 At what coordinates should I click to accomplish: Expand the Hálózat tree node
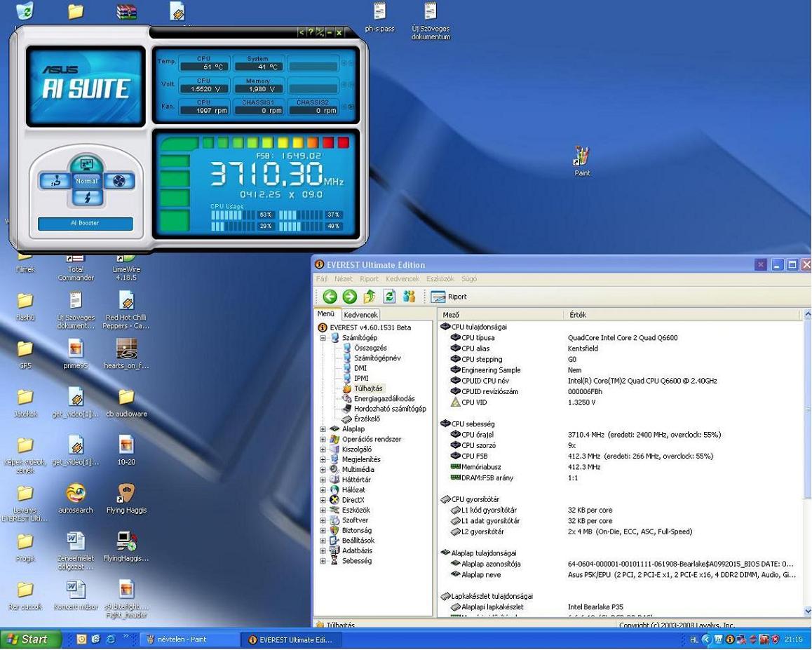pos(323,490)
